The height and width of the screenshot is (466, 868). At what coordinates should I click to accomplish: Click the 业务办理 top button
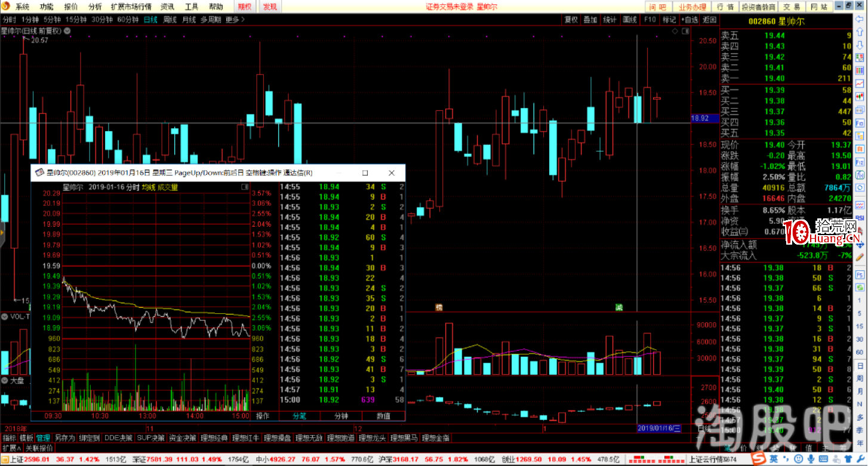click(x=692, y=7)
